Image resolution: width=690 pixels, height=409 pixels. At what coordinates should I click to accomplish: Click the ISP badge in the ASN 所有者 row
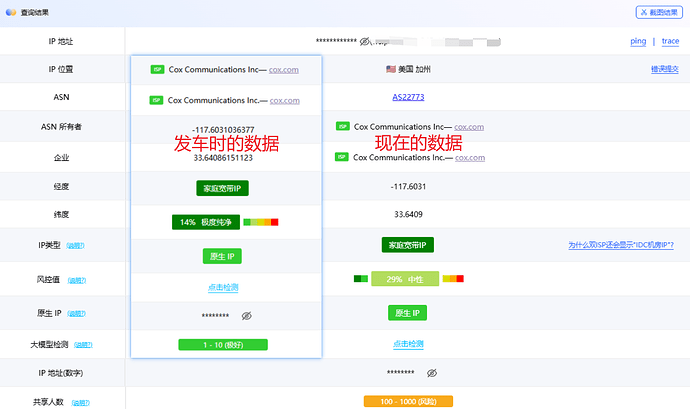coord(342,126)
